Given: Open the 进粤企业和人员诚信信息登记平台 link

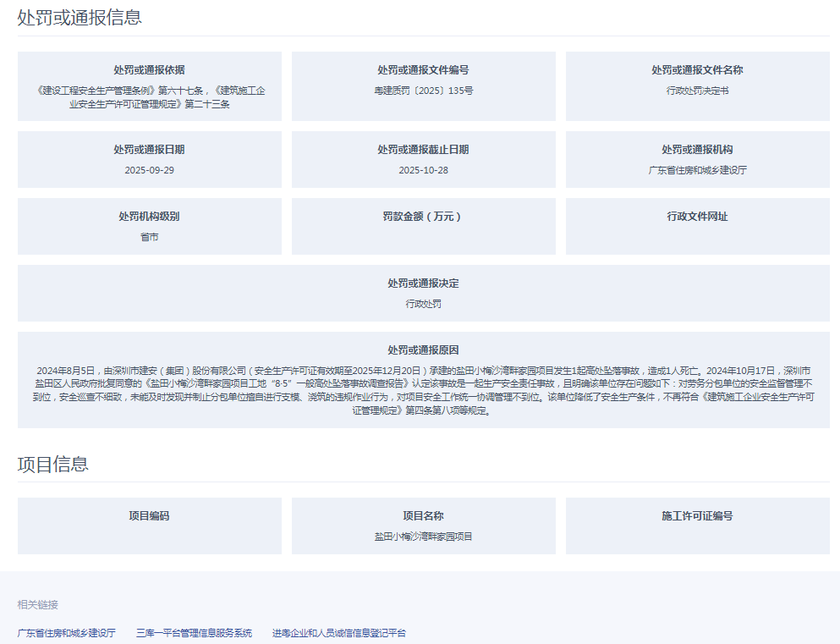Looking at the screenshot, I should tap(339, 633).
